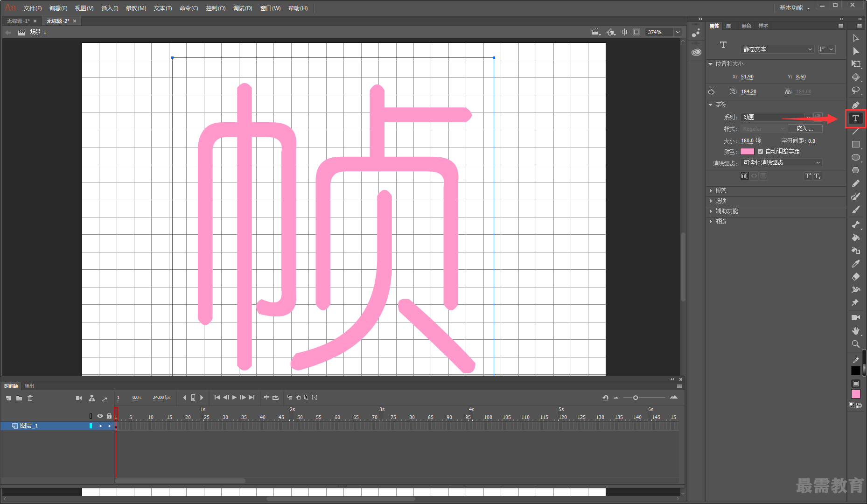Open the 文件(F) menu
This screenshot has height=504, width=867.
[33, 8]
